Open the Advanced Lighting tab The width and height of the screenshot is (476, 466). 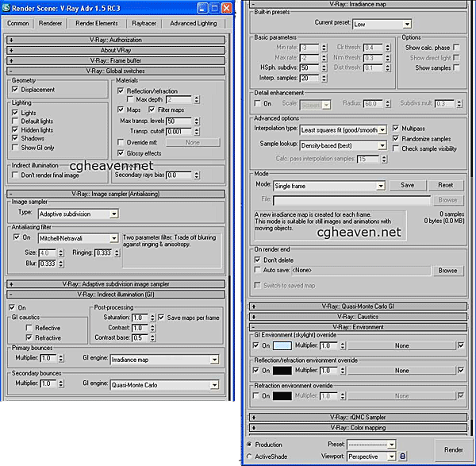pos(194,23)
